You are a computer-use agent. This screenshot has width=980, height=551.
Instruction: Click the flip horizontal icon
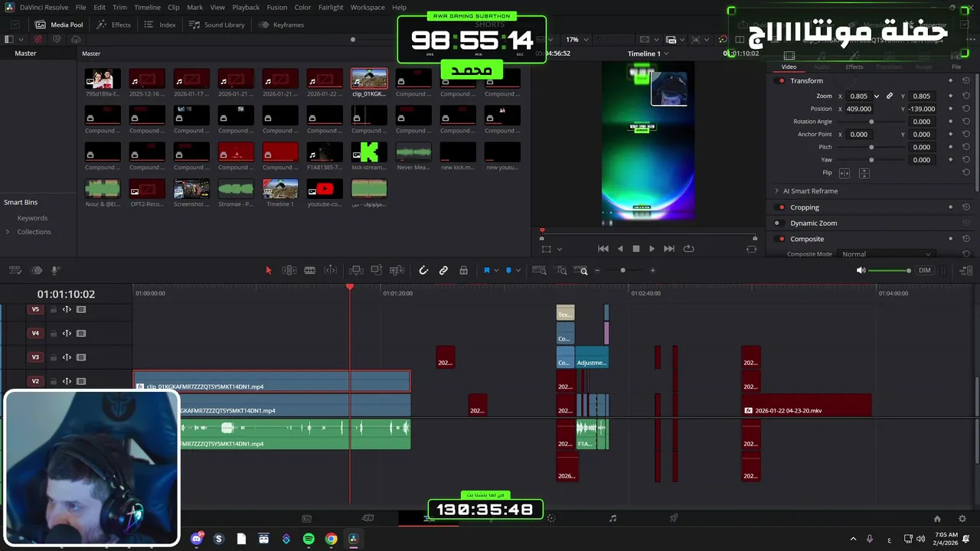tap(844, 173)
